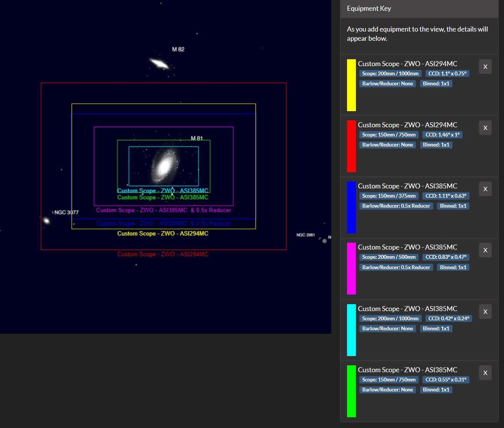This screenshot has height=428, width=504.
Task: Select the 'CCD: 0.55° x 0.31°' tag
Action: pos(446,380)
